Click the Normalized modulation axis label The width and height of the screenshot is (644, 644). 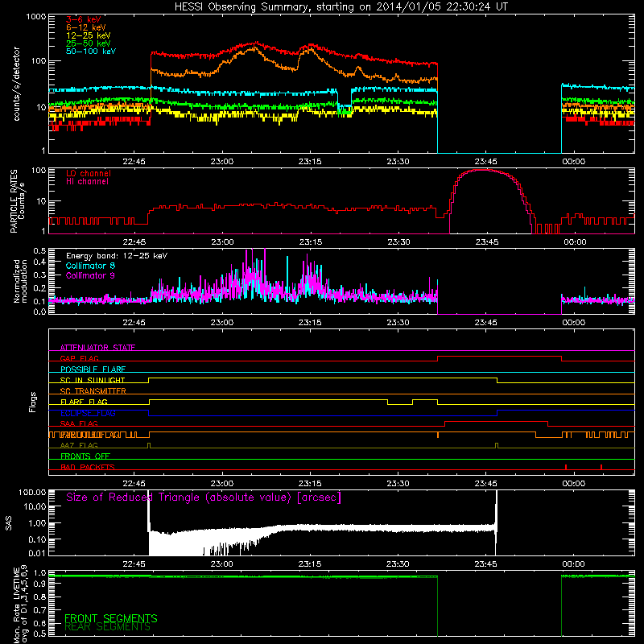coord(20,281)
